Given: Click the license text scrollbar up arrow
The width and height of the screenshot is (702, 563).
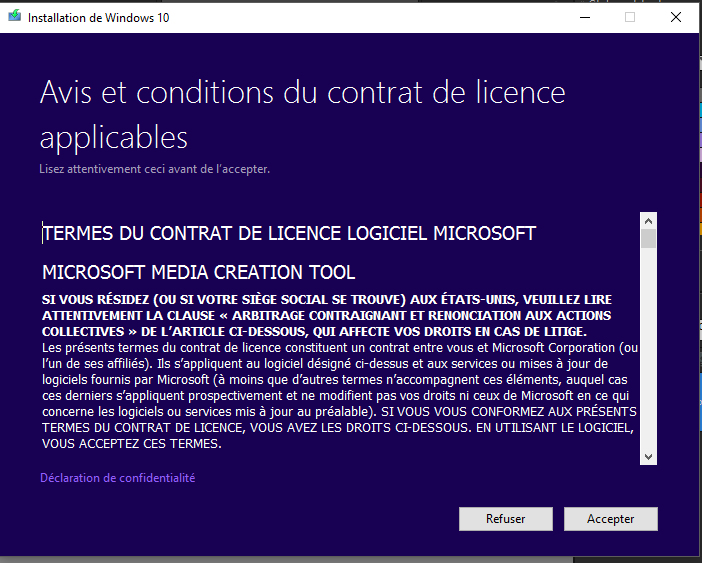Looking at the screenshot, I should pos(648,221).
